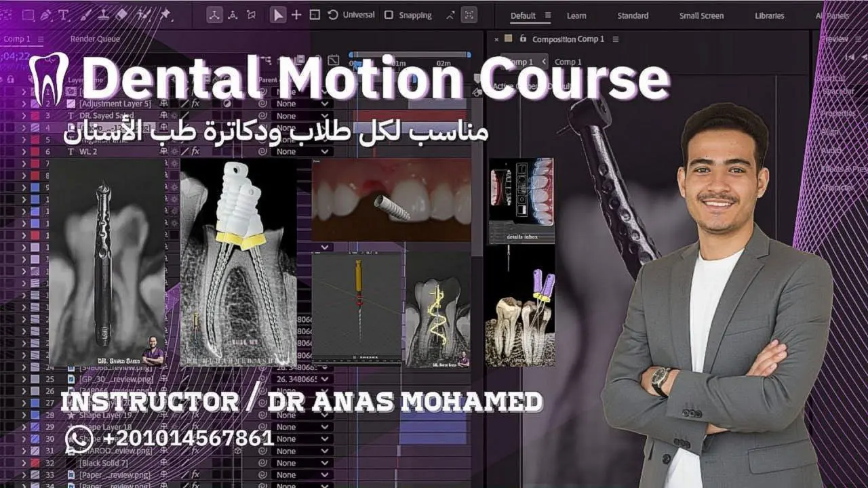
Task: Toggle adjustment layer switch on Adjustment Layer 5
Action: 227,104
